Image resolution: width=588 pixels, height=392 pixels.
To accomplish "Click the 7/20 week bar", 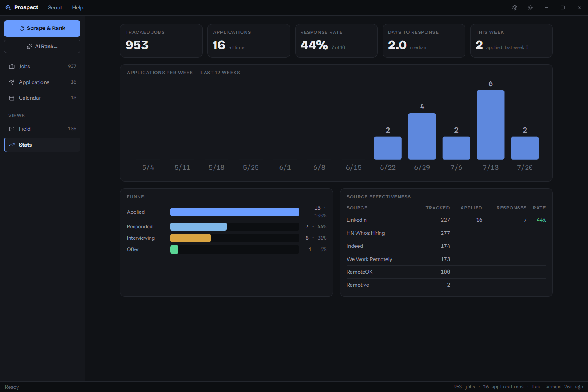I will click(525, 148).
